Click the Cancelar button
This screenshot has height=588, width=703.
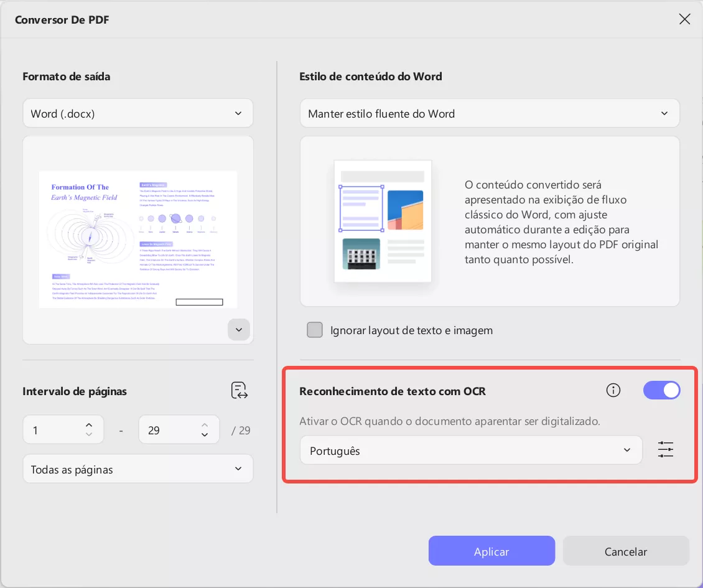click(625, 551)
